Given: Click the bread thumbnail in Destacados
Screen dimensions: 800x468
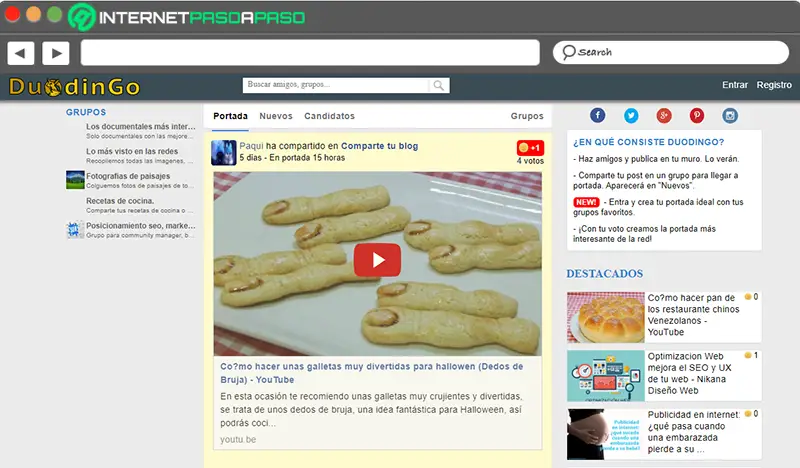Looking at the screenshot, I should point(606,317).
